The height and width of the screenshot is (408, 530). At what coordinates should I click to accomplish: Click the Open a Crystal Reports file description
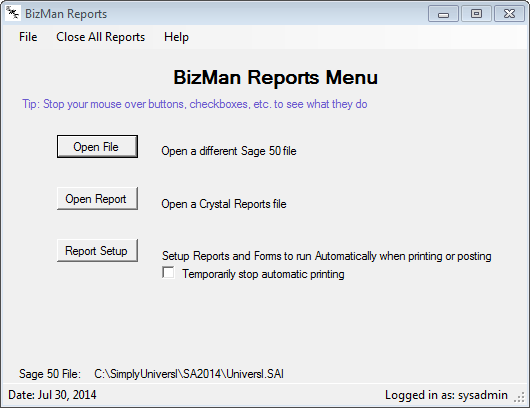224,204
